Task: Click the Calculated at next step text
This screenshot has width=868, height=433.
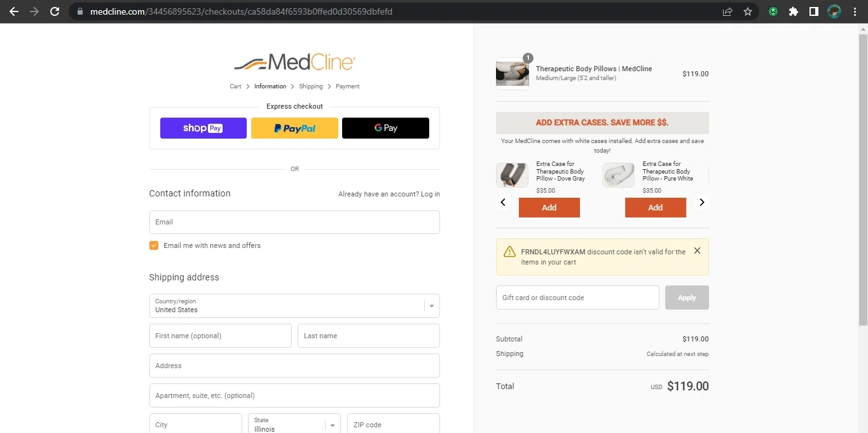Action: point(677,354)
